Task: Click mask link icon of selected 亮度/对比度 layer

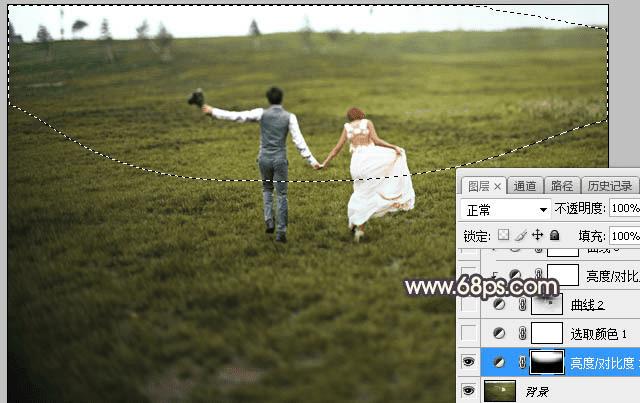Action: pyautogui.click(x=522, y=362)
